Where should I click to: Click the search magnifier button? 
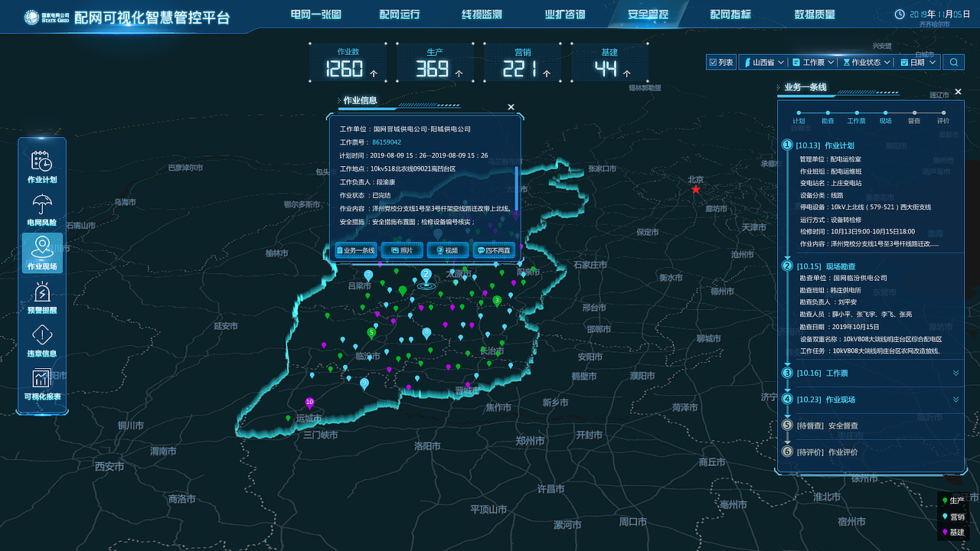click(x=954, y=62)
